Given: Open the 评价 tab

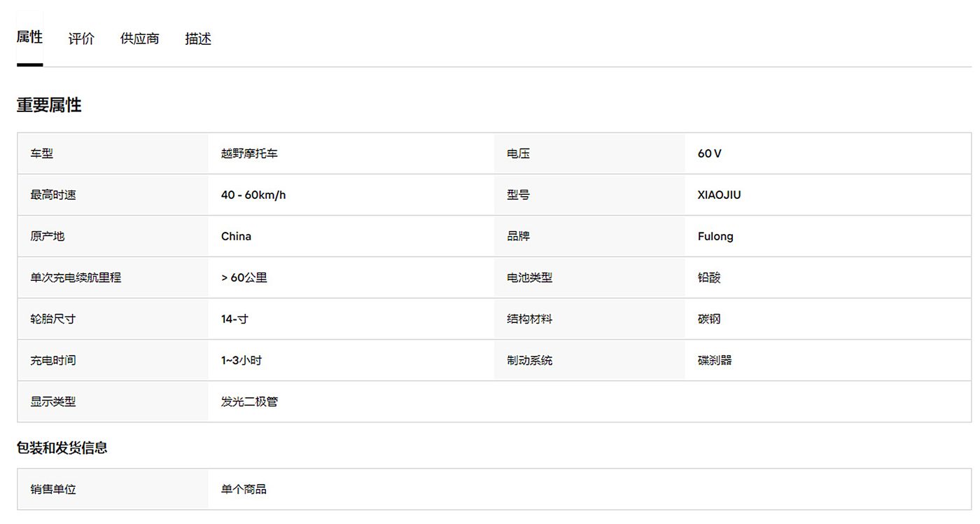Looking at the screenshot, I should (81, 39).
